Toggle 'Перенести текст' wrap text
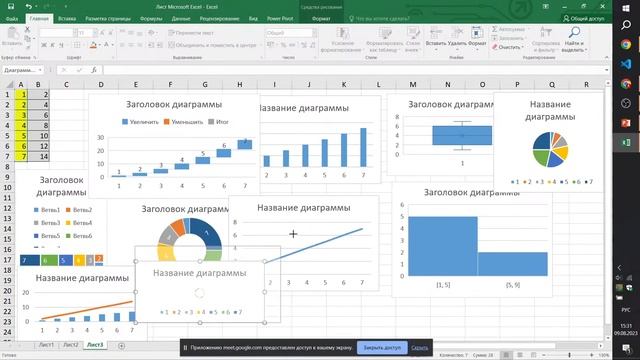This screenshot has height=360, width=640. click(191, 33)
